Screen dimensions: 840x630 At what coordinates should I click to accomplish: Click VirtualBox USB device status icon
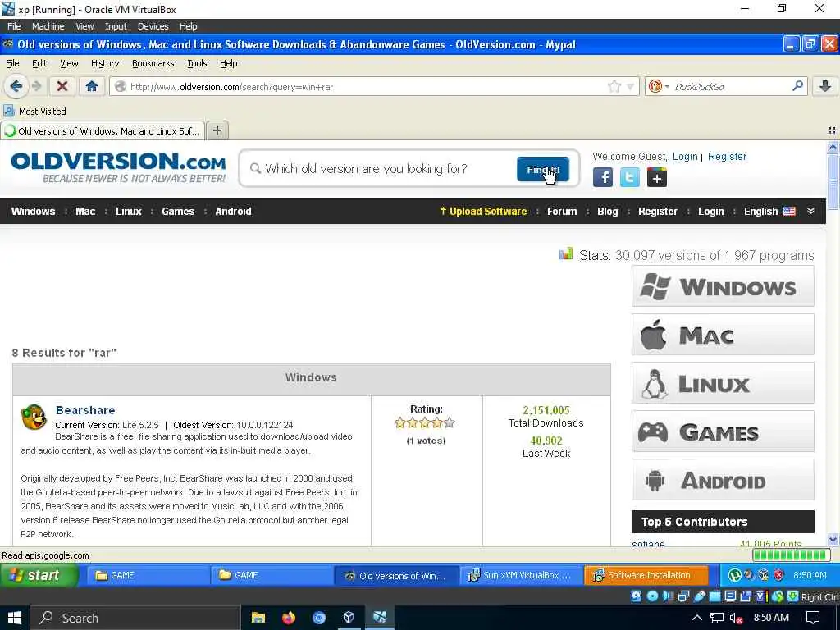pyautogui.click(x=700, y=596)
